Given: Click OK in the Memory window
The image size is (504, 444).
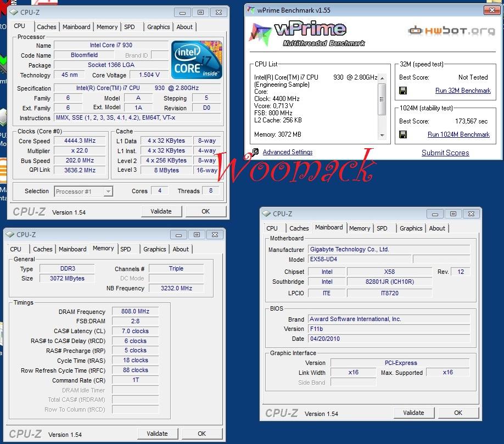Looking at the screenshot, I should point(202,434).
